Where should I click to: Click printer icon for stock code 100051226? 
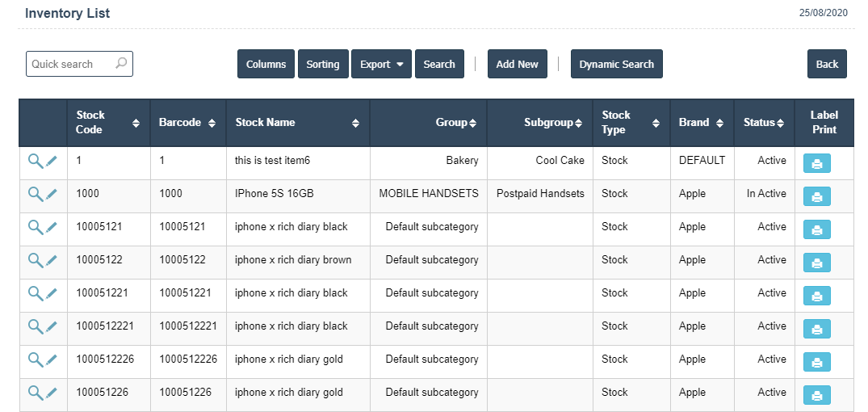816,396
